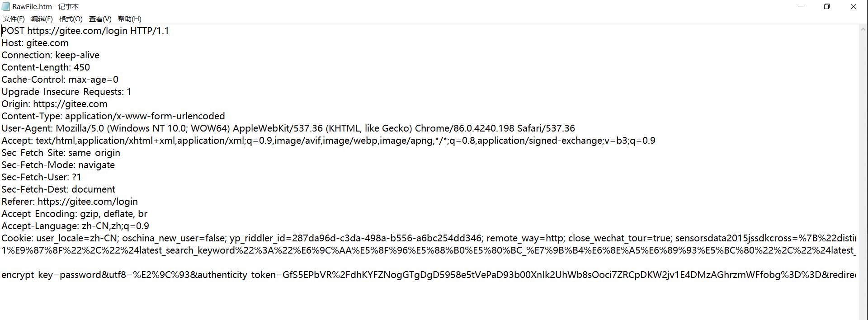Place cursor in User-Agent header line

pos(288,128)
